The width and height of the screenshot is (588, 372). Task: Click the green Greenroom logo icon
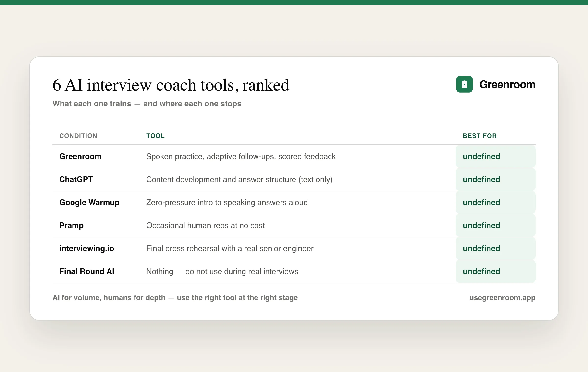tap(464, 84)
